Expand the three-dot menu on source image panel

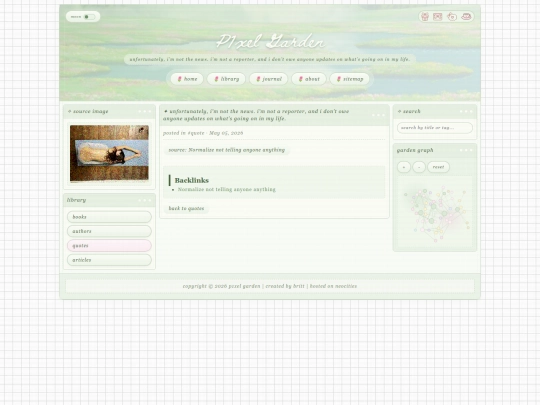[x=145, y=111]
